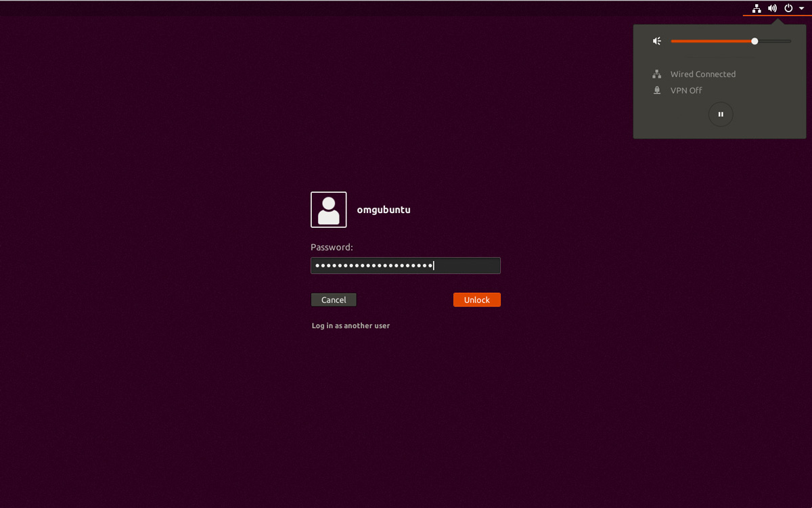Viewport: 812px width, 508px height.
Task: Click the omgubuntu username text
Action: click(x=384, y=210)
